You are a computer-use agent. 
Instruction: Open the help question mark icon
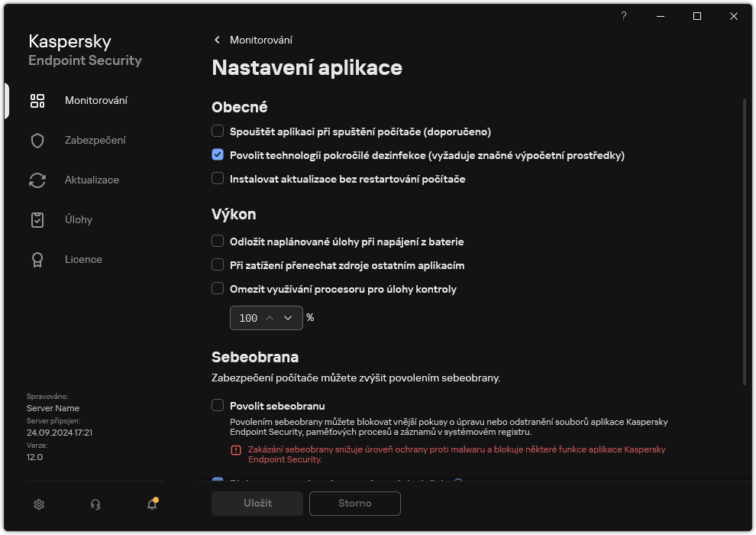pyautogui.click(x=623, y=16)
